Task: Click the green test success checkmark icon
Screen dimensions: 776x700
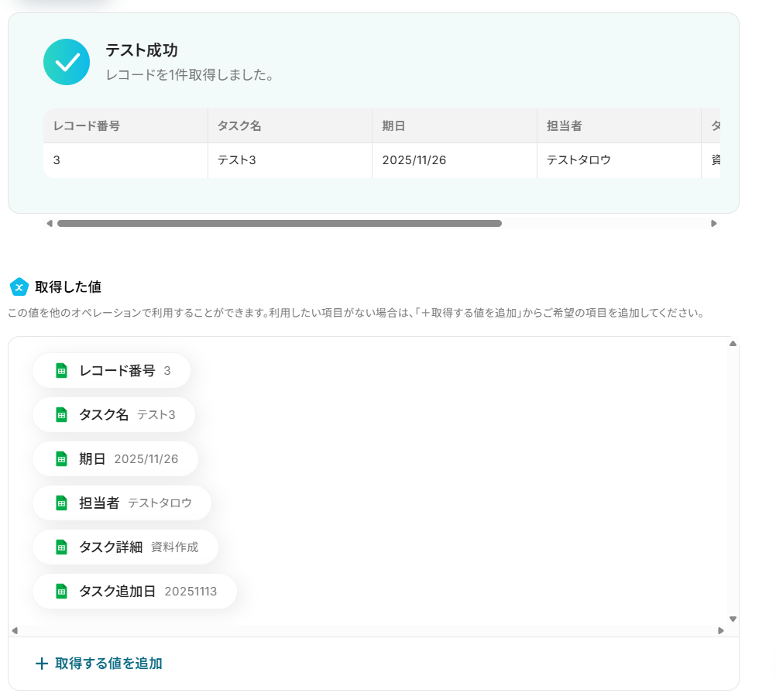Action: 67,62
